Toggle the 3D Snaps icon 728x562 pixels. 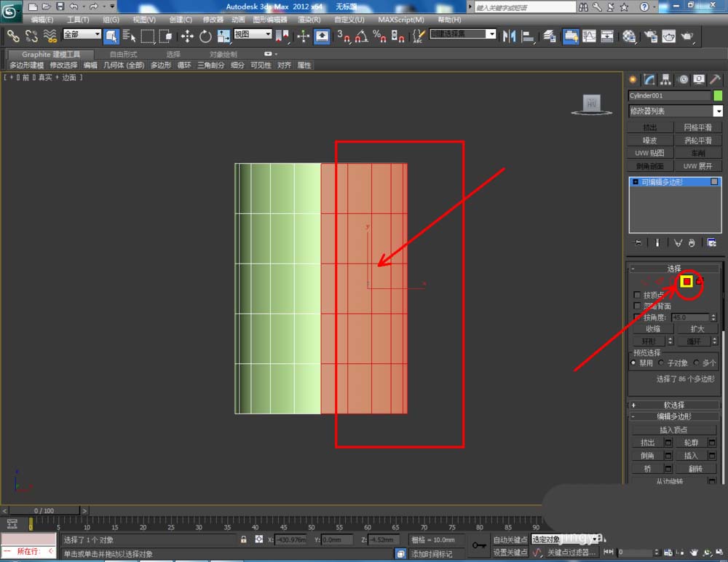[x=344, y=36]
